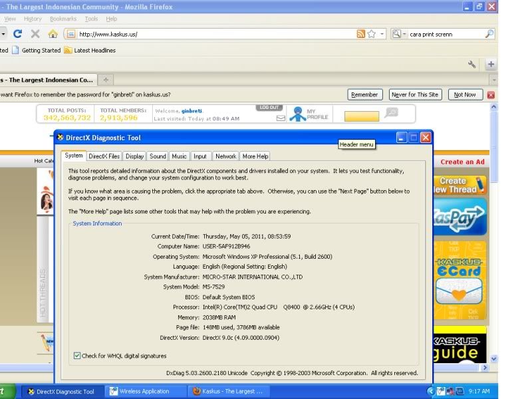Switch to the Network tab
Viewport: 532px width, 399px height.
226,156
